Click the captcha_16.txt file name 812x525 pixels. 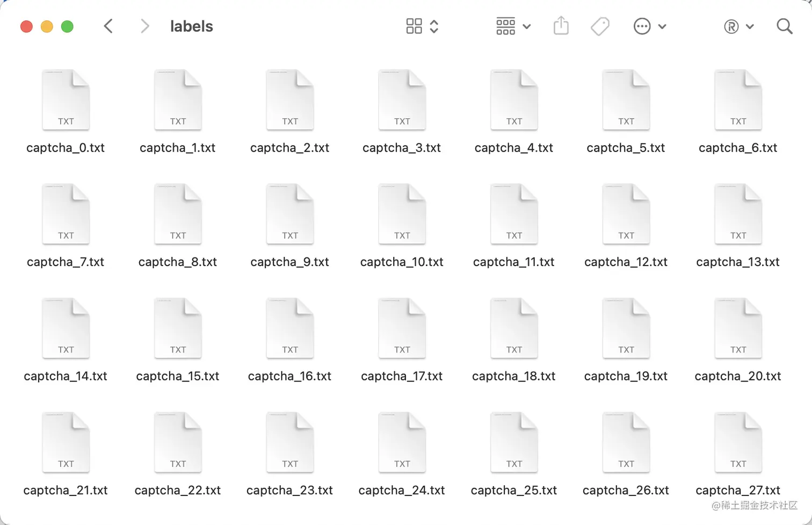(x=289, y=376)
